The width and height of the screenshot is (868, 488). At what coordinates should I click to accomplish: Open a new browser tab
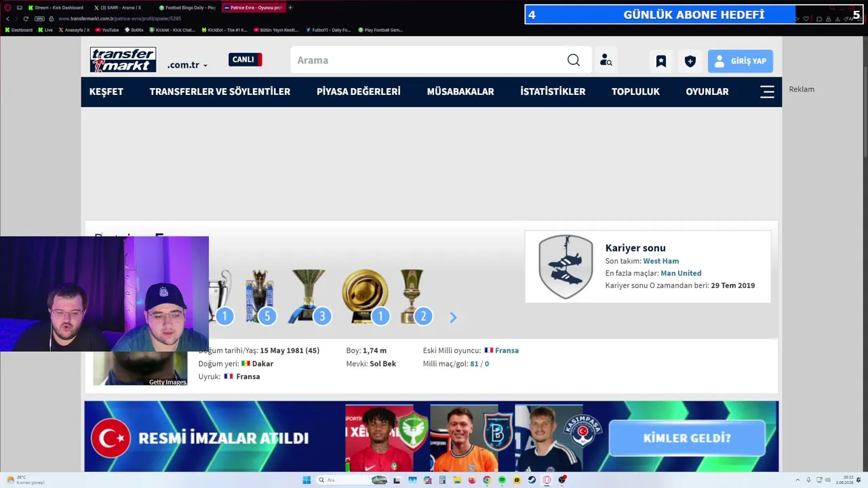point(290,7)
